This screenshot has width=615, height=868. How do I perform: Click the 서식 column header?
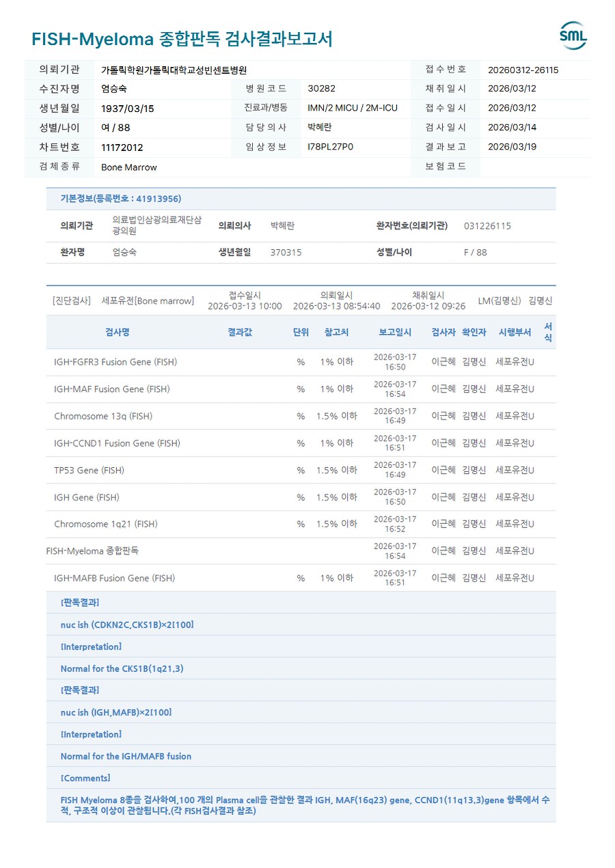pyautogui.click(x=548, y=333)
